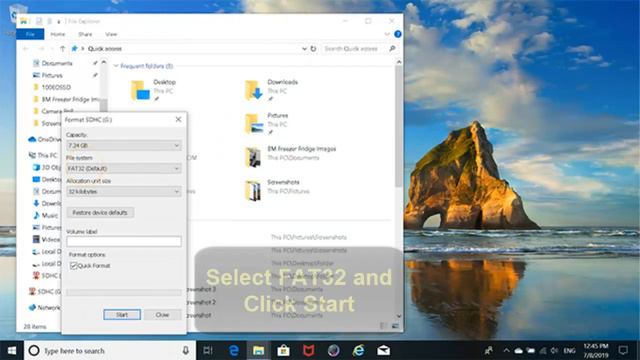Open the Share ribbon tab
The image size is (640, 360).
click(x=85, y=34)
